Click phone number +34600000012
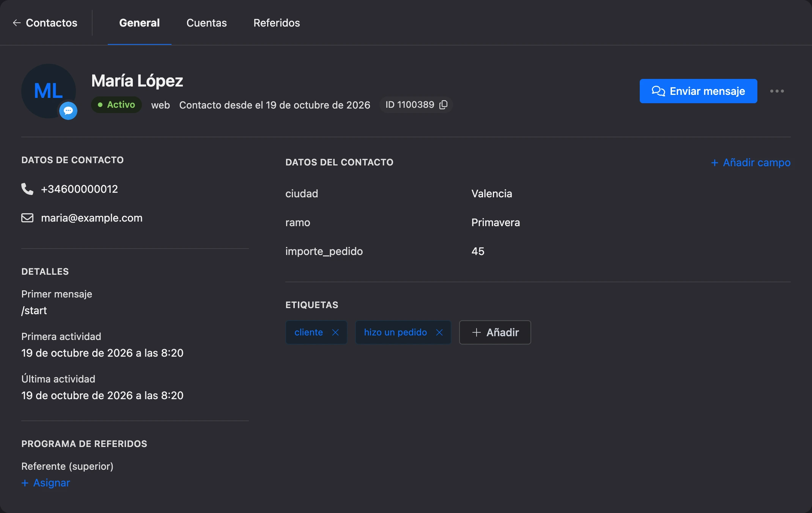This screenshot has width=812, height=513. click(79, 189)
